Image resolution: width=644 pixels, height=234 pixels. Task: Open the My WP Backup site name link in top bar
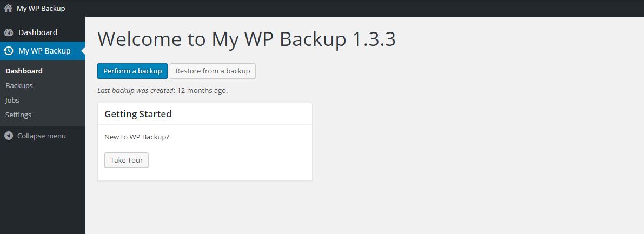(x=41, y=8)
